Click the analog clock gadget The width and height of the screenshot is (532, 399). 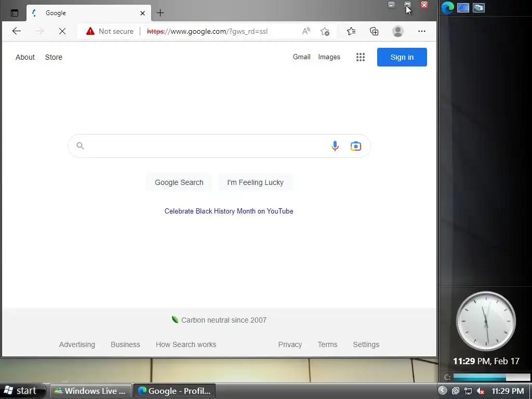486,321
